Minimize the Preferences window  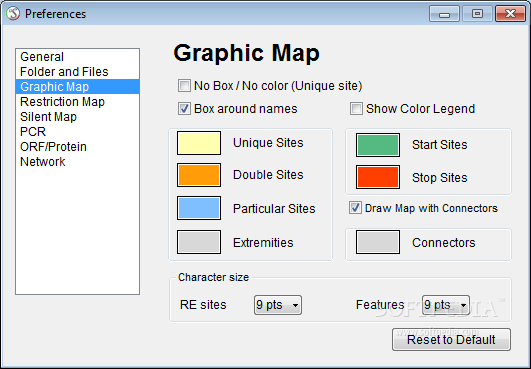click(x=444, y=14)
